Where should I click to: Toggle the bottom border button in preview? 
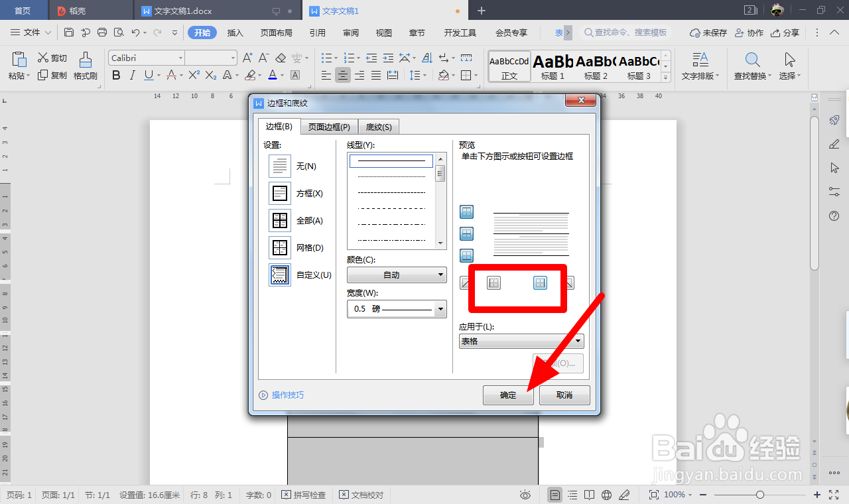point(467,256)
